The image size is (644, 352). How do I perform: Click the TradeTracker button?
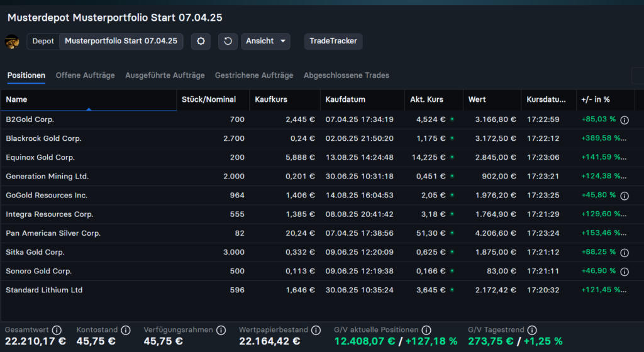click(333, 41)
